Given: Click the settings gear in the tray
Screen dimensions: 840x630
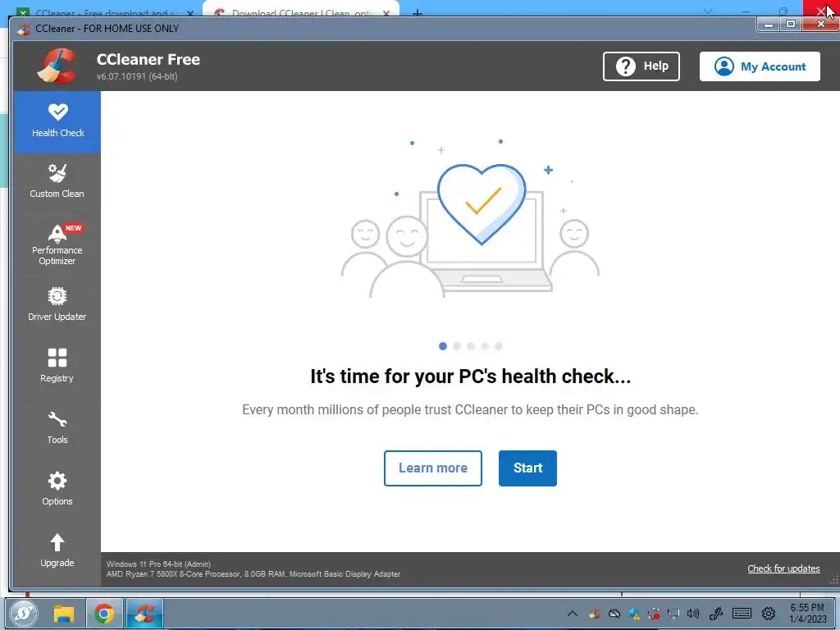Looking at the screenshot, I should click(769, 614).
